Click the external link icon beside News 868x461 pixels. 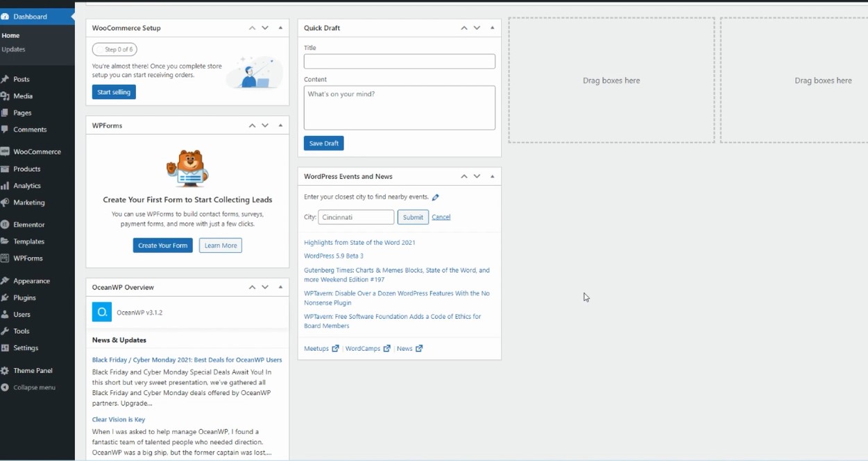[x=419, y=348]
